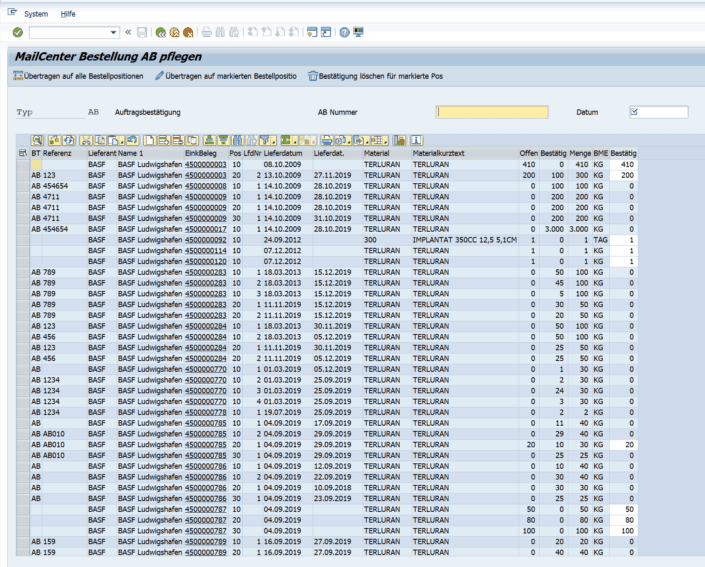The height and width of the screenshot is (567, 705).
Task: Open the System menu
Action: click(38, 13)
